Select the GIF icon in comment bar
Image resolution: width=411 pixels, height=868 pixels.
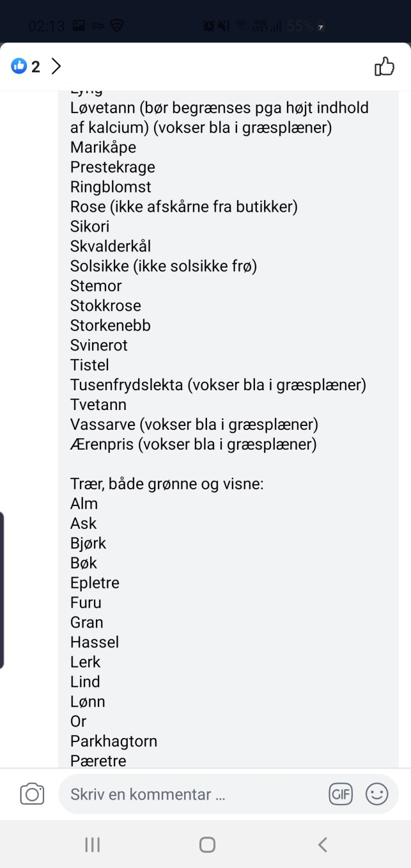341,793
